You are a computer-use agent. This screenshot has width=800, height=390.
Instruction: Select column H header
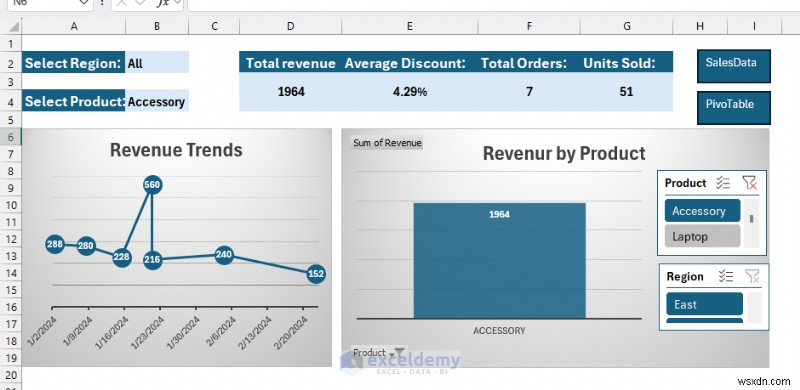(700, 27)
